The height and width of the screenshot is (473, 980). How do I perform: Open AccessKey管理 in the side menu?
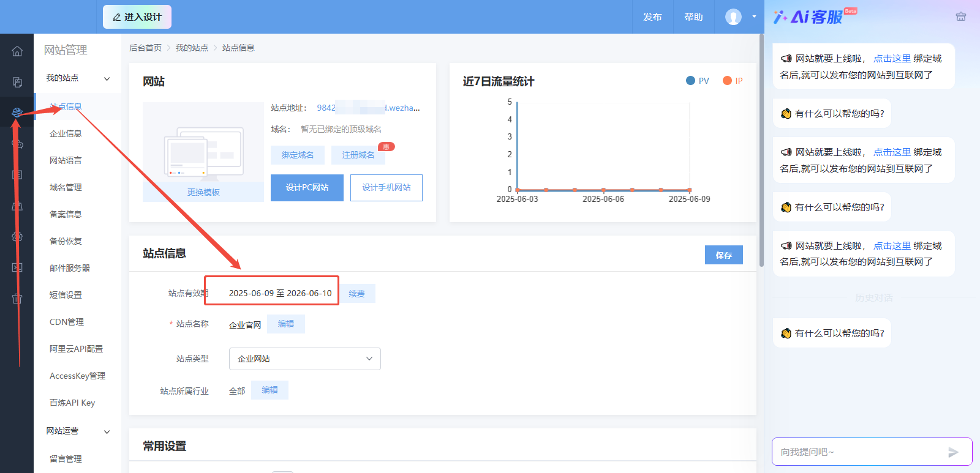click(77, 376)
